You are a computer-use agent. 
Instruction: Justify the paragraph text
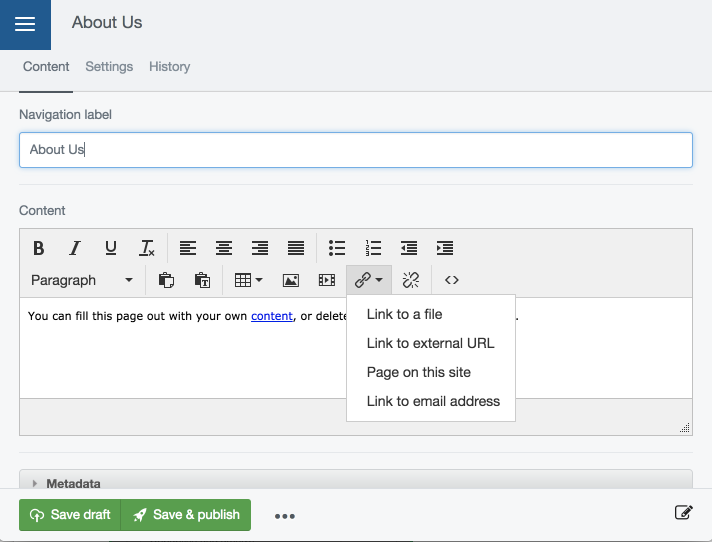[296, 248]
